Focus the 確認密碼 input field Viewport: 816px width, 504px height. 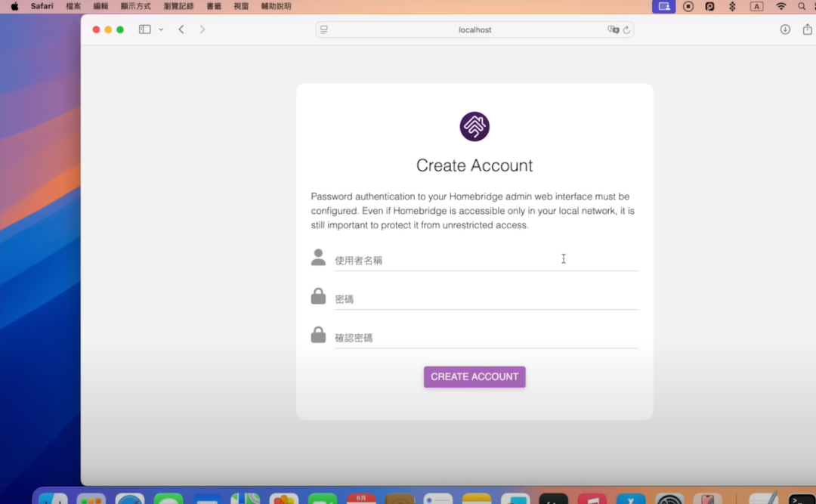[486, 338]
